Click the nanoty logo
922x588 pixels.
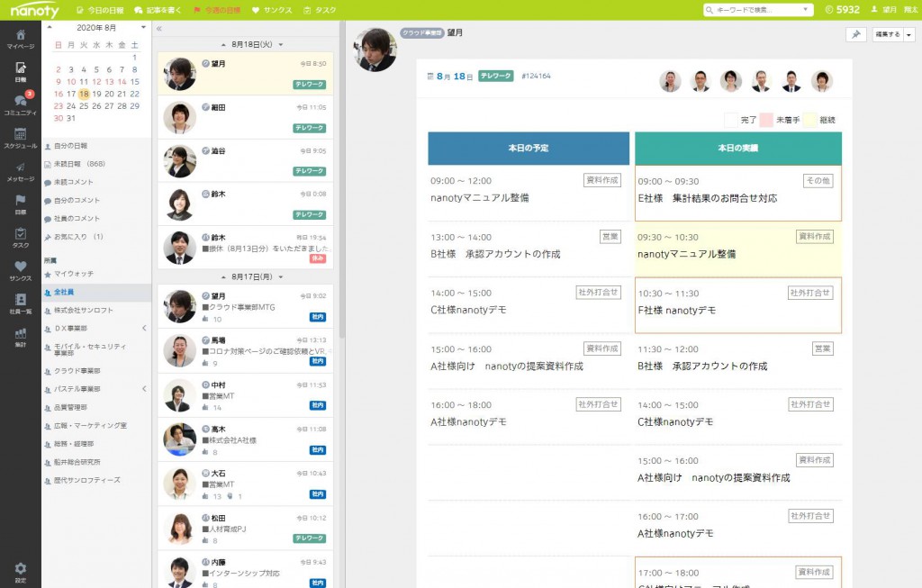click(35, 10)
